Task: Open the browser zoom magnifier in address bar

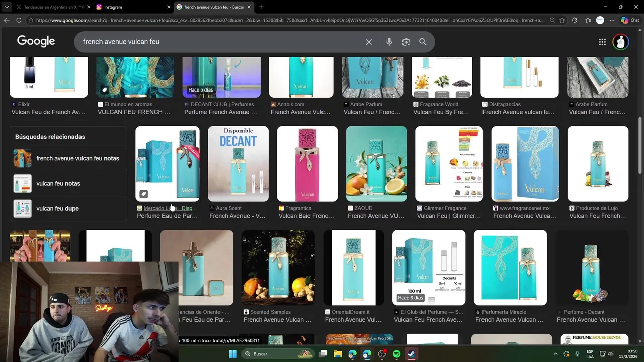Action: click(x=552, y=20)
